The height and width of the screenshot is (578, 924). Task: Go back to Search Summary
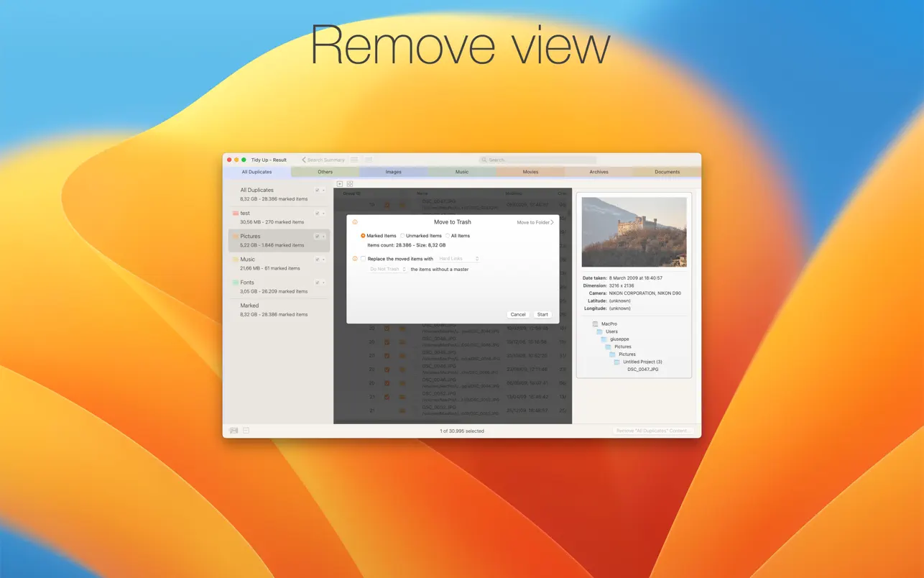point(323,160)
